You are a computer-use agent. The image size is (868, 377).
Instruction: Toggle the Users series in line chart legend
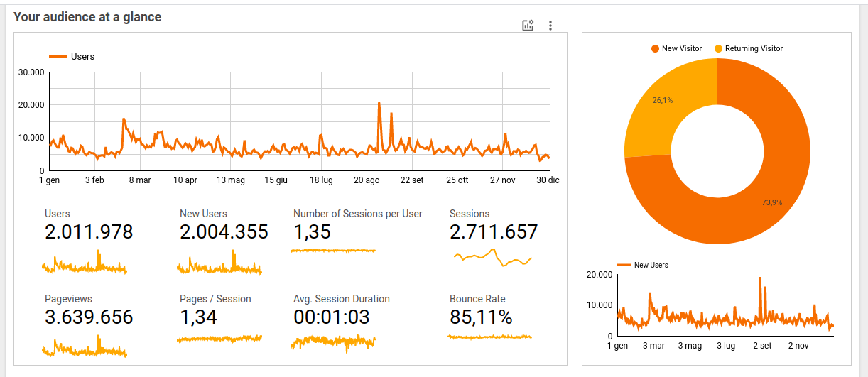click(72, 57)
